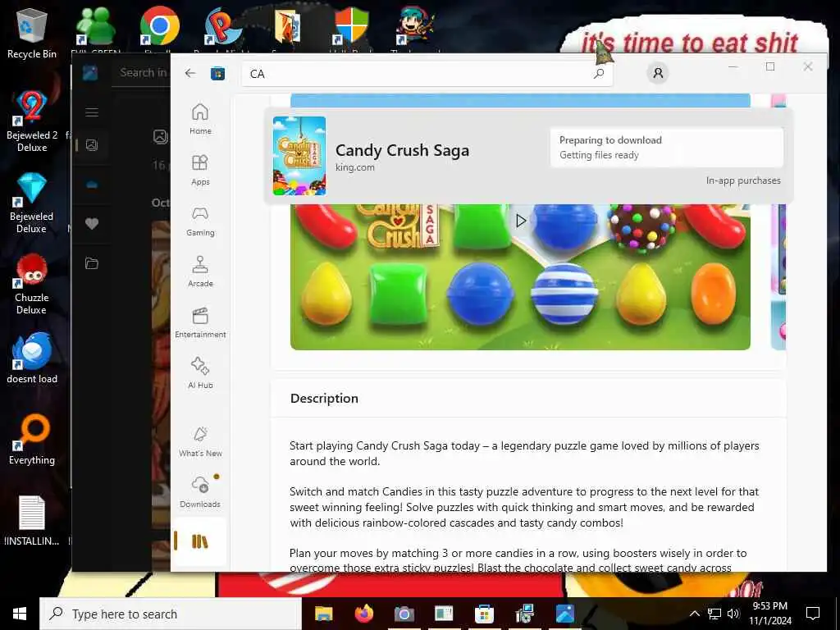
Task: Open the !INSTALLIN... text file on desktop
Action: [32, 521]
